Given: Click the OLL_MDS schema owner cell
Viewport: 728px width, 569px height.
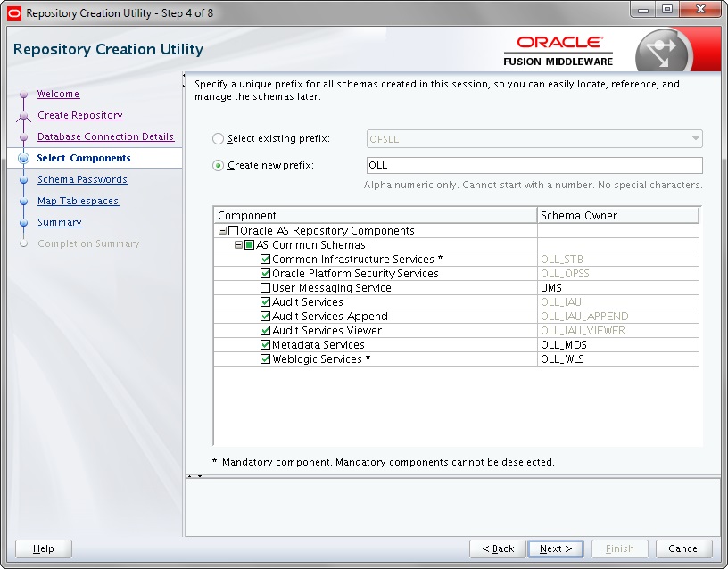Looking at the screenshot, I should (x=618, y=345).
